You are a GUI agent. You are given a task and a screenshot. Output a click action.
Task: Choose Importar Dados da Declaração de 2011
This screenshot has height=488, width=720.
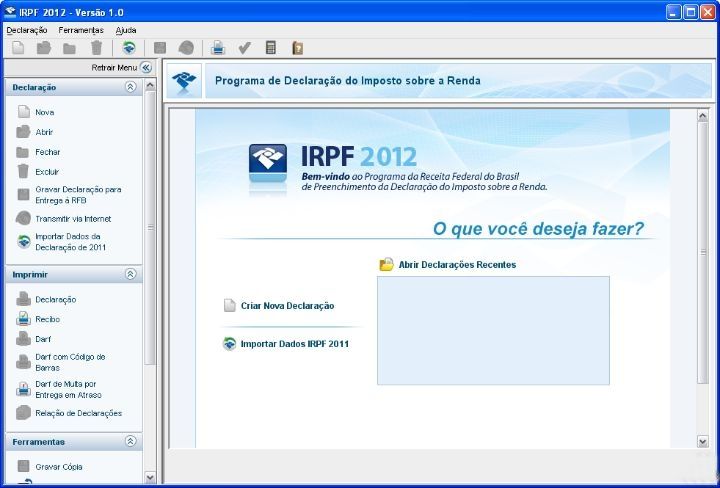point(62,241)
